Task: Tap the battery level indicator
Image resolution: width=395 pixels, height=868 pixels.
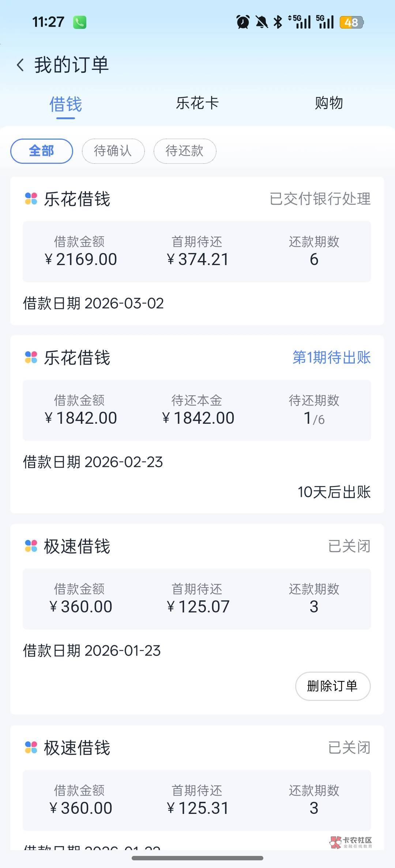Action: [351, 23]
